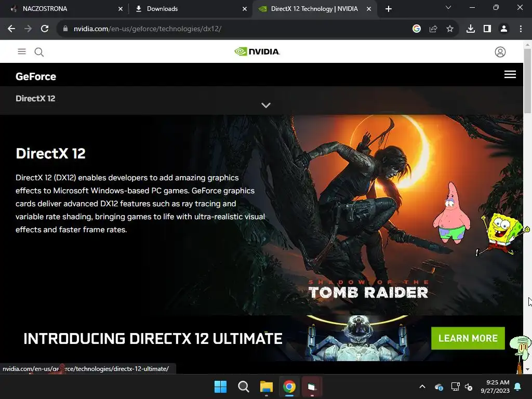The image size is (532, 399).
Task: Click the scrollbar down arrow
Action: [x=527, y=369]
